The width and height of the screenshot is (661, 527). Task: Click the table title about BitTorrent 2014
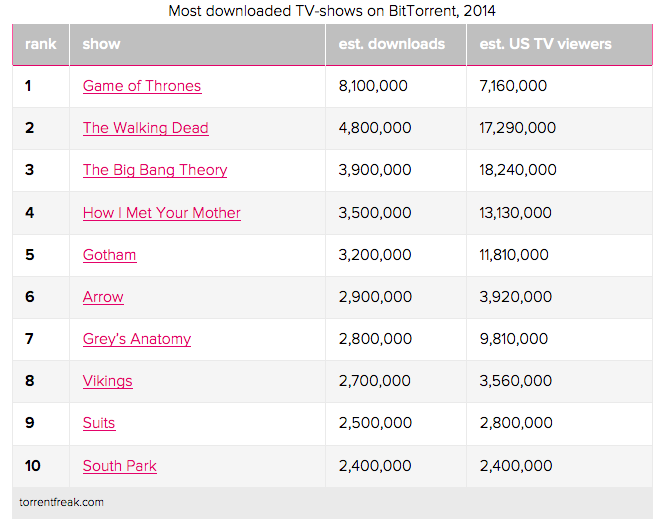[x=332, y=11]
